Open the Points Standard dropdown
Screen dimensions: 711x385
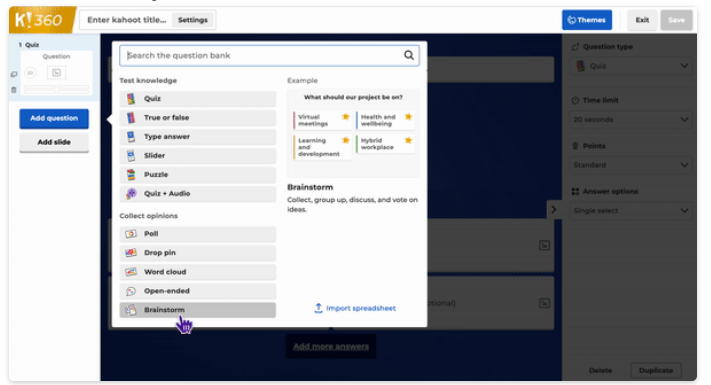631,165
